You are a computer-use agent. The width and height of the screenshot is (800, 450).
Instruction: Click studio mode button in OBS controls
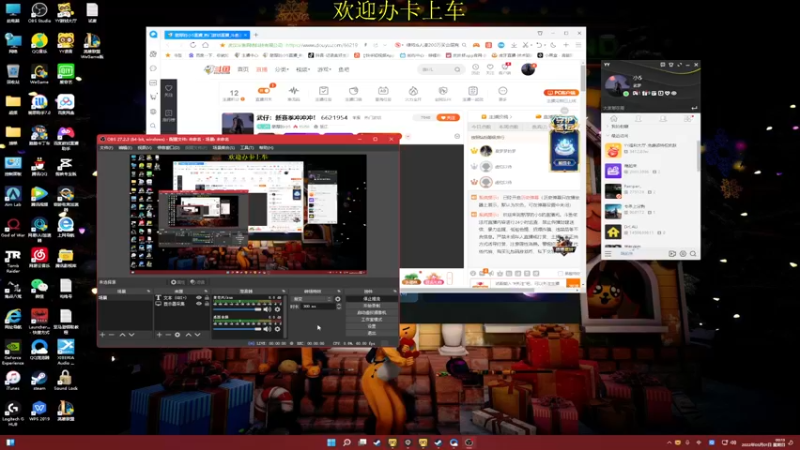(x=371, y=319)
